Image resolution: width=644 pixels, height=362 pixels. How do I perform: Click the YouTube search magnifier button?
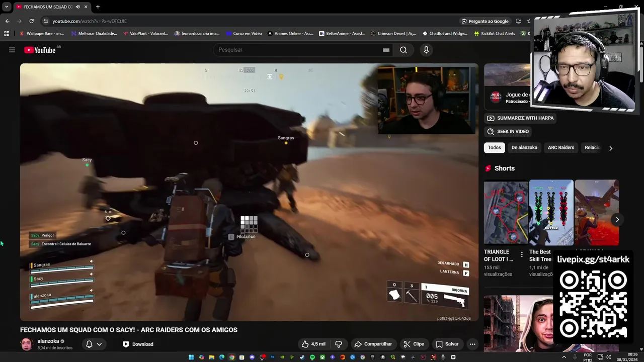[403, 50]
